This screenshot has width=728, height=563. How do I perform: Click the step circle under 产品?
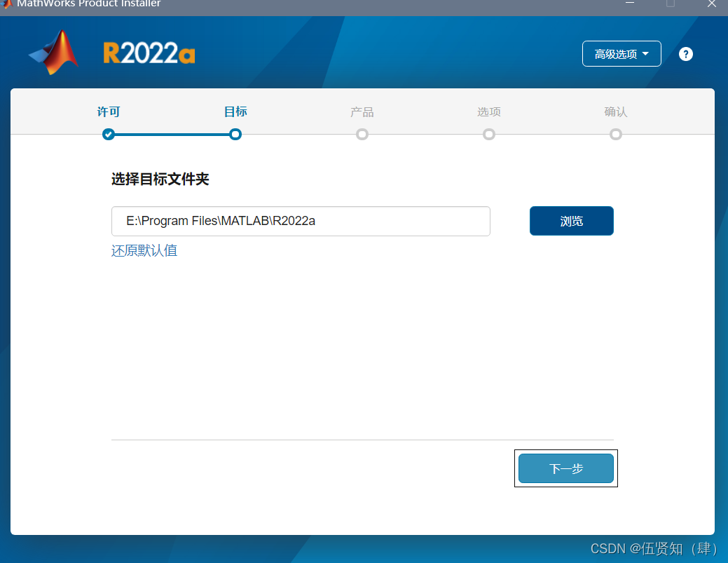coord(362,135)
